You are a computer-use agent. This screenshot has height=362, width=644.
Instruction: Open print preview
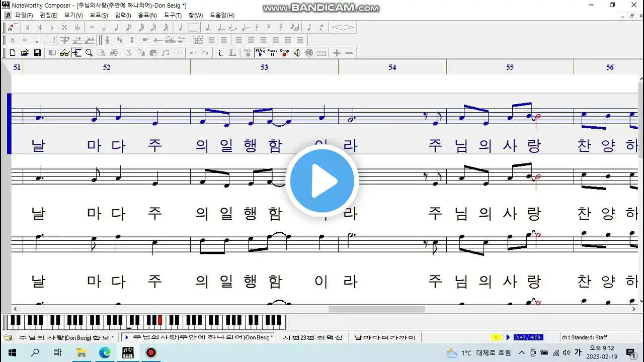coord(102,53)
